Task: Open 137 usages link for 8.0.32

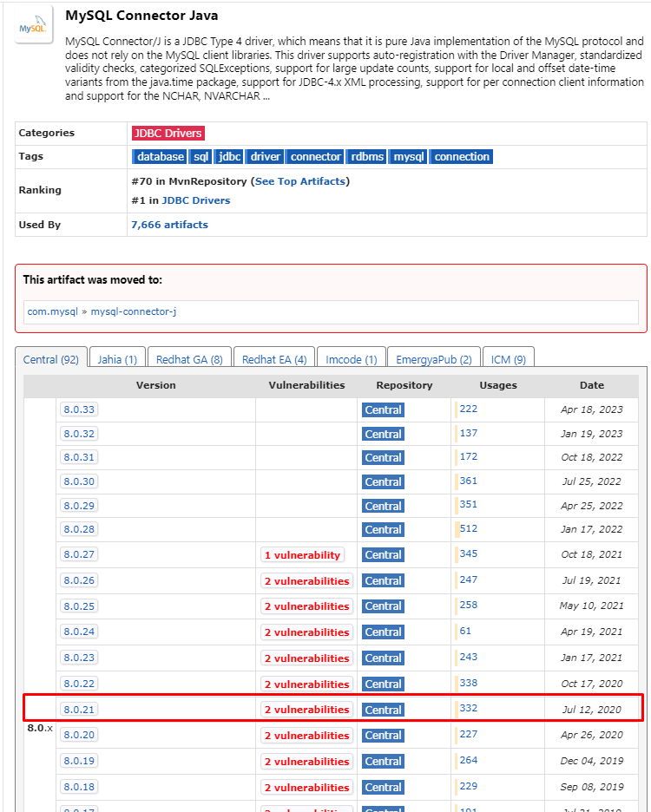Action: (469, 433)
